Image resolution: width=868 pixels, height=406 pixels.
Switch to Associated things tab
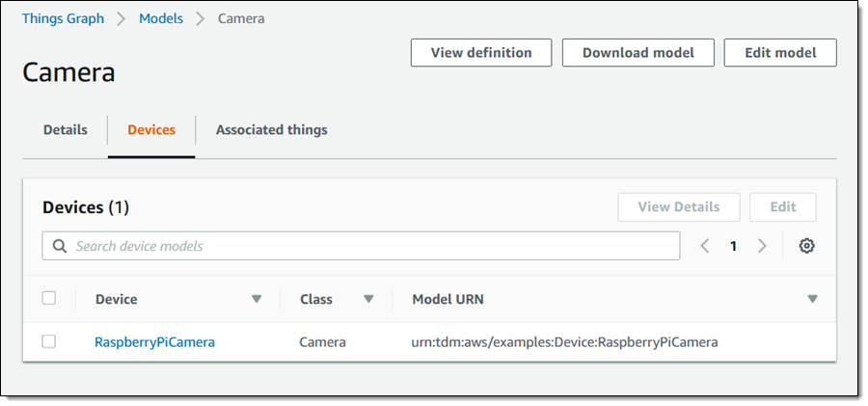pyautogui.click(x=271, y=130)
